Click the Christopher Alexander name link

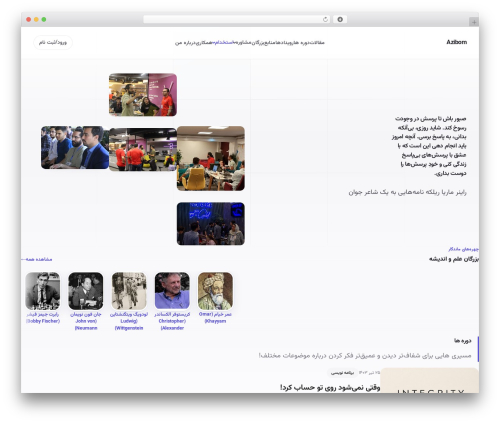172,321
